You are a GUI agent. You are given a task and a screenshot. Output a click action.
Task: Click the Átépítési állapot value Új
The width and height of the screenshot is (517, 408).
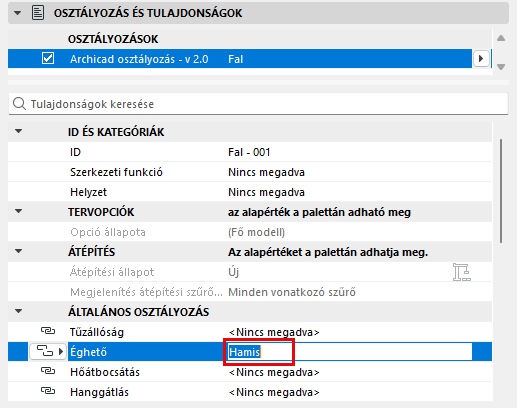coord(233,272)
